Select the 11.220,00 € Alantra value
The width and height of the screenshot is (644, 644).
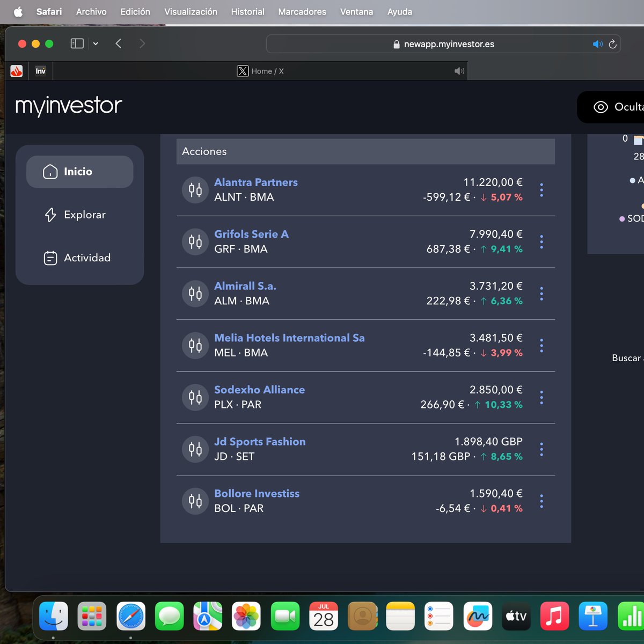click(x=493, y=182)
